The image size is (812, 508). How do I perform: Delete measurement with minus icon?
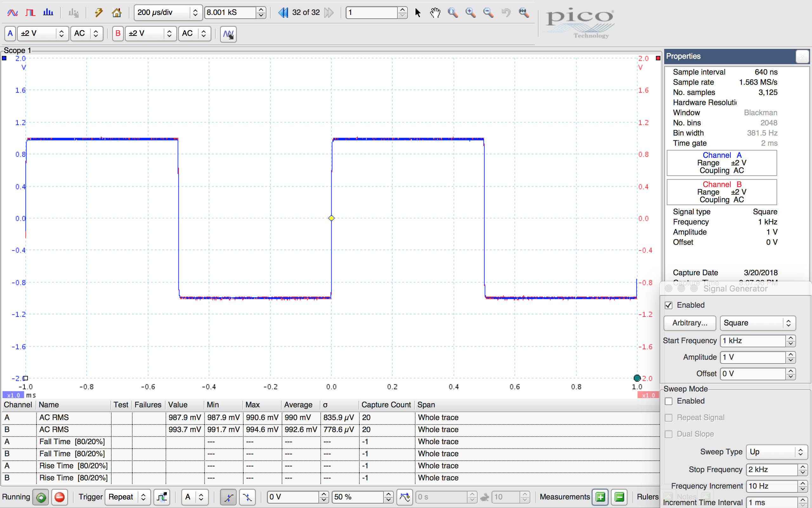(619, 497)
